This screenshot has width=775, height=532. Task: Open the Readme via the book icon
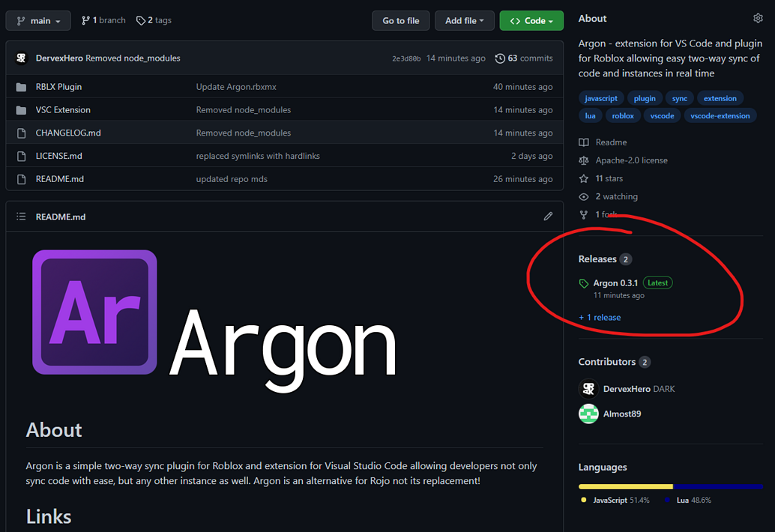(583, 142)
